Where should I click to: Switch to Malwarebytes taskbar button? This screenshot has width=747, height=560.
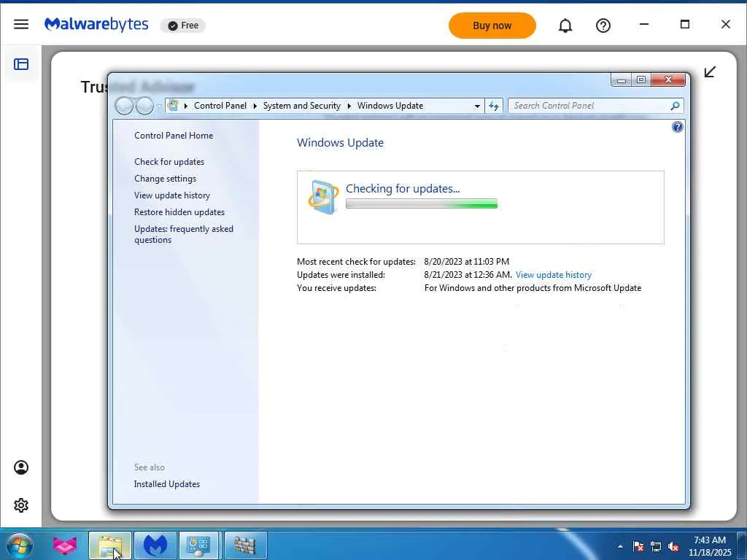click(x=155, y=545)
